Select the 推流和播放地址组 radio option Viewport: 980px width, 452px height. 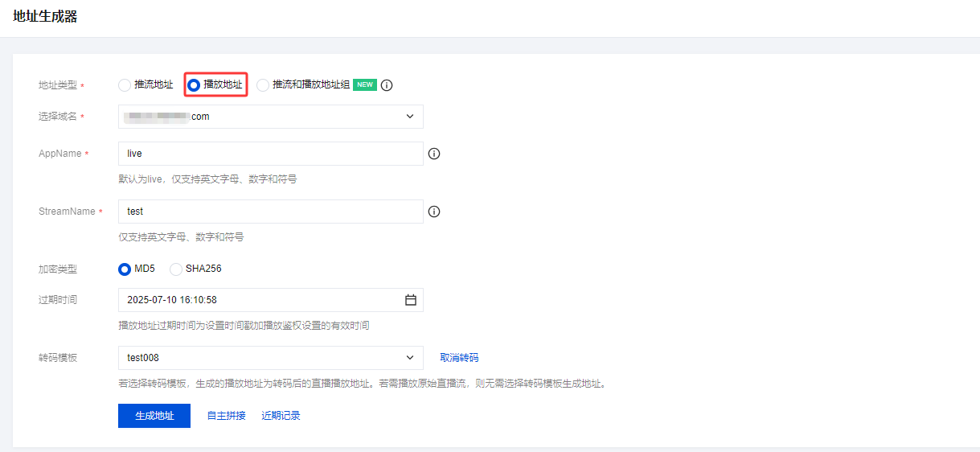coord(263,84)
